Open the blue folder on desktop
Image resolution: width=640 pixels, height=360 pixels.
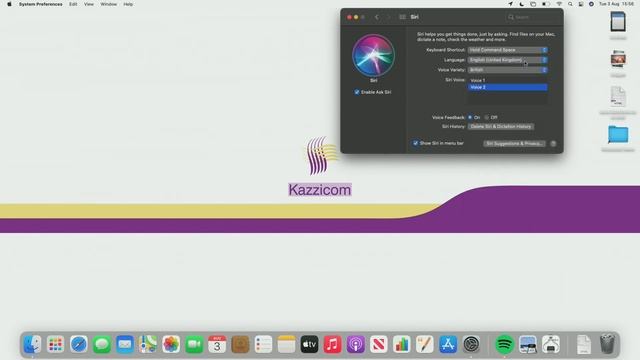pos(618,135)
